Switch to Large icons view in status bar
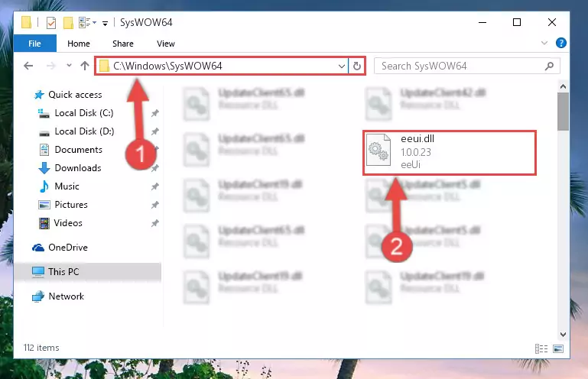588x379 pixels. (x=558, y=349)
